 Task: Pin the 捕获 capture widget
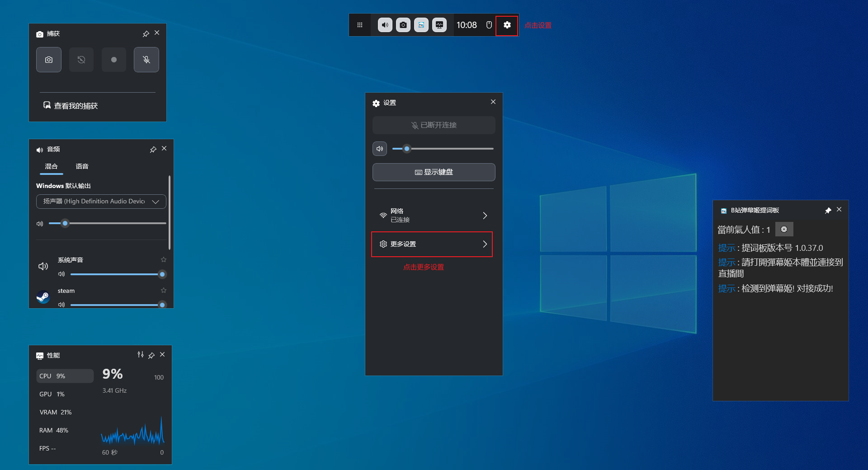146,34
